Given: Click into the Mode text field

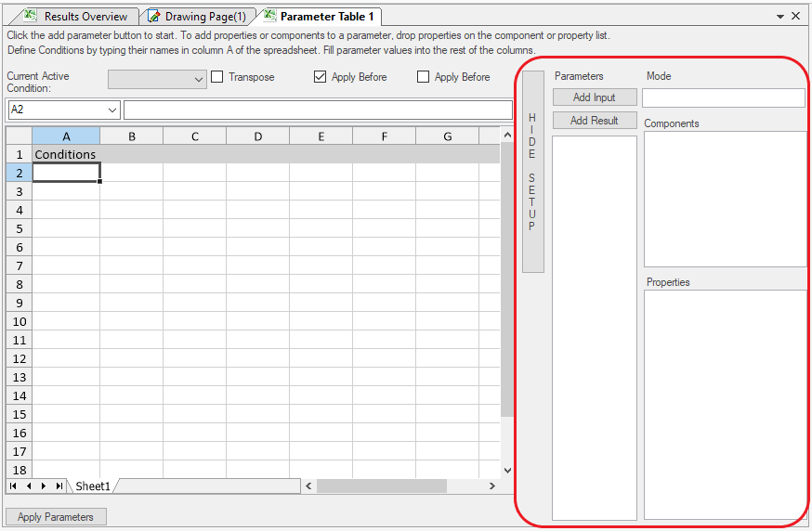Looking at the screenshot, I should (723, 97).
